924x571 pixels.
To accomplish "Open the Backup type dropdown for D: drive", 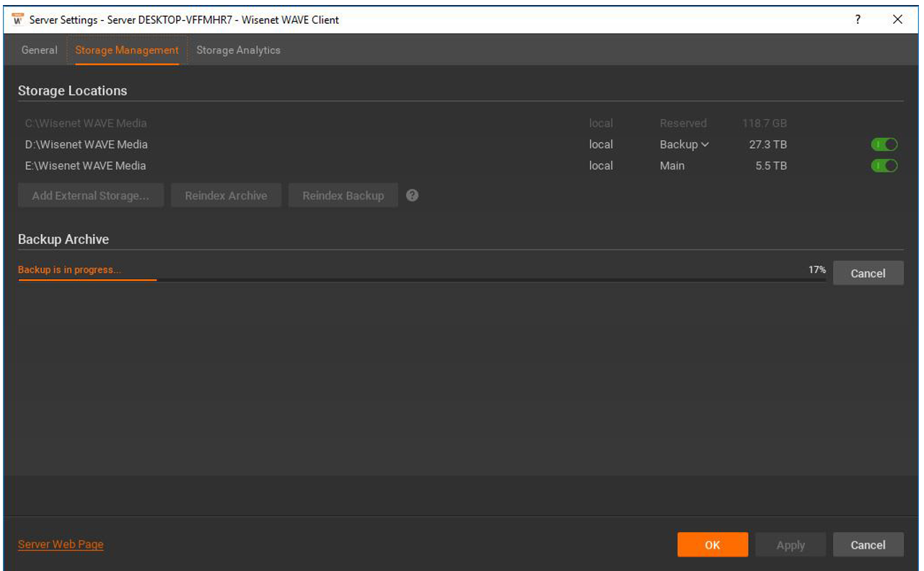I will pyautogui.click(x=685, y=144).
